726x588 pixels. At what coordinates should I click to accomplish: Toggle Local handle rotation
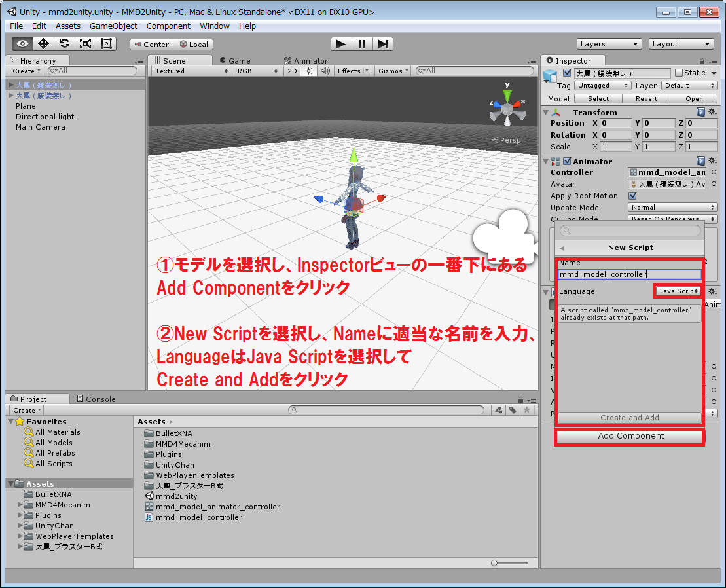pyautogui.click(x=192, y=45)
